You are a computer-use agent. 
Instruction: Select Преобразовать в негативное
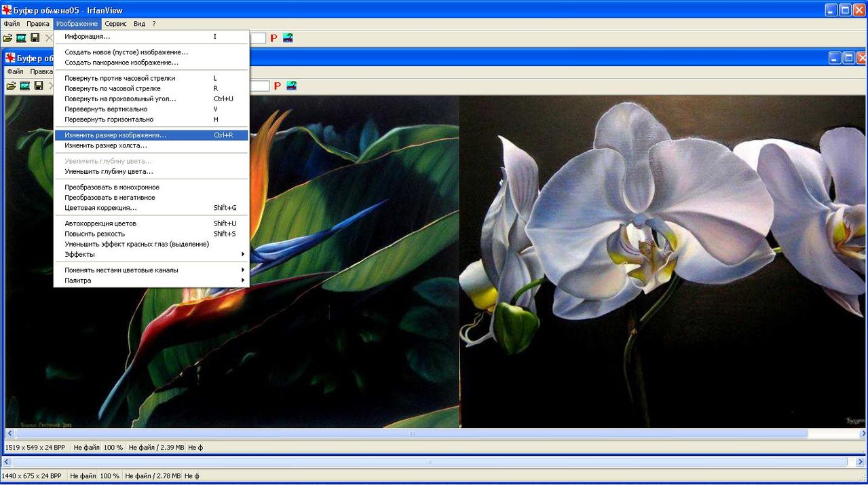pyautogui.click(x=110, y=197)
